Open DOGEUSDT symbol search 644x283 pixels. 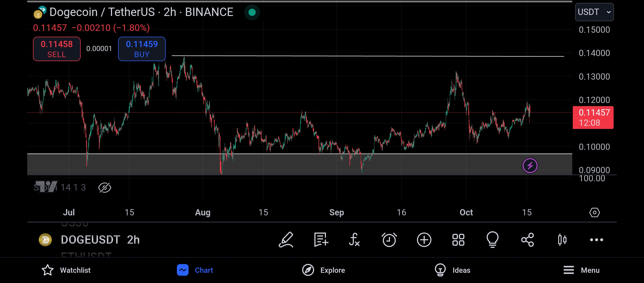pos(90,240)
